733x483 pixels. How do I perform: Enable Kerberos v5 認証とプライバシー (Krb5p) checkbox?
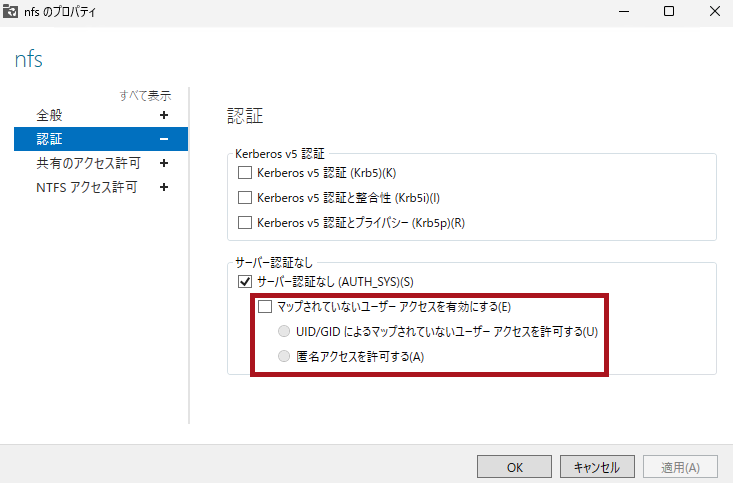click(x=245, y=223)
